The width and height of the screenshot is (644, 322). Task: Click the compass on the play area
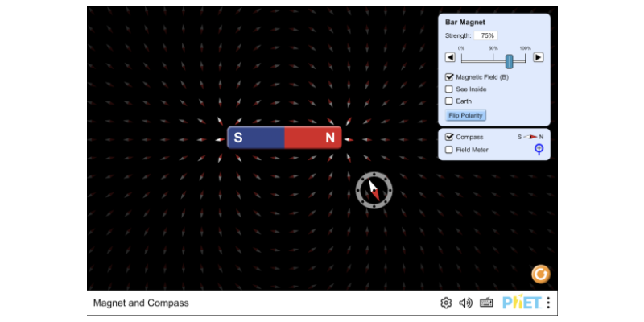click(374, 190)
